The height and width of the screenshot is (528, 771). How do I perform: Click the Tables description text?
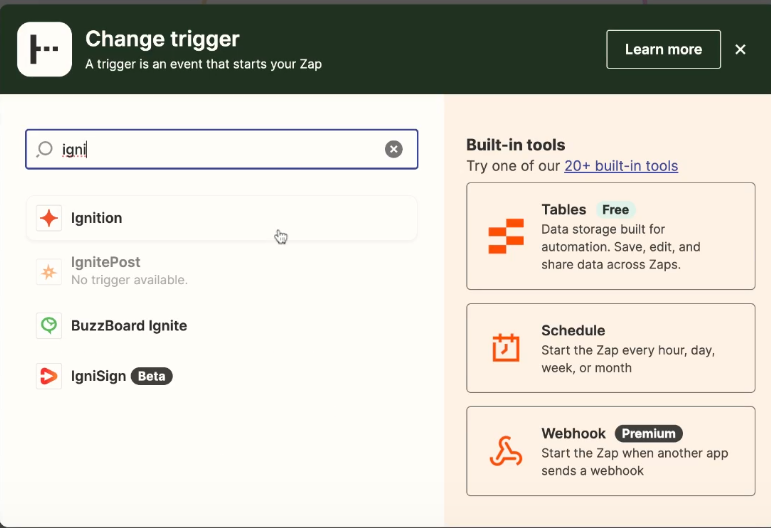(621, 247)
